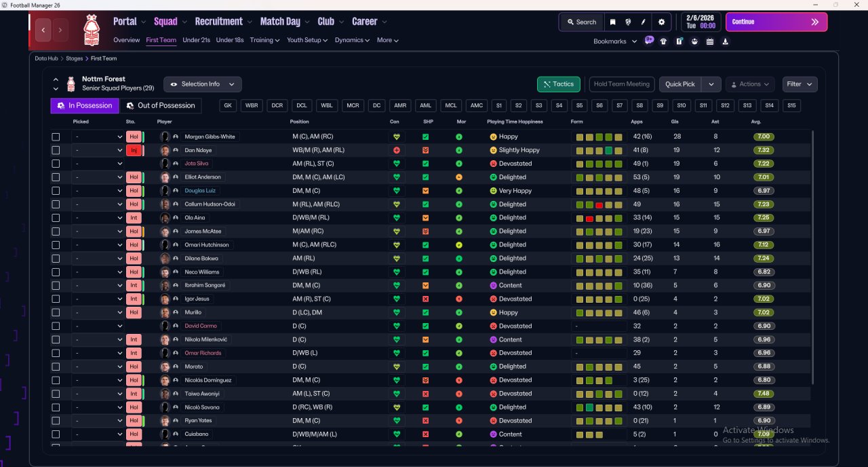Open the pencil edit icon in top bar
Image resolution: width=868 pixels, height=467 pixels.
[x=643, y=22]
